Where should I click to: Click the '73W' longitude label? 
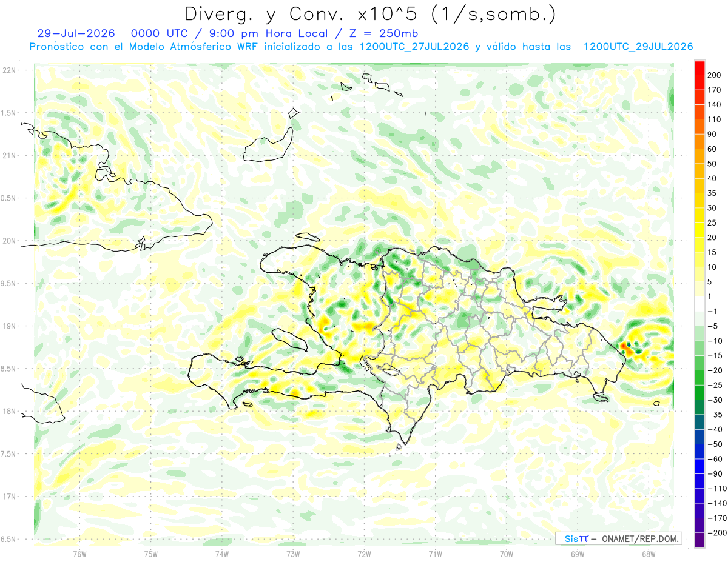(293, 554)
